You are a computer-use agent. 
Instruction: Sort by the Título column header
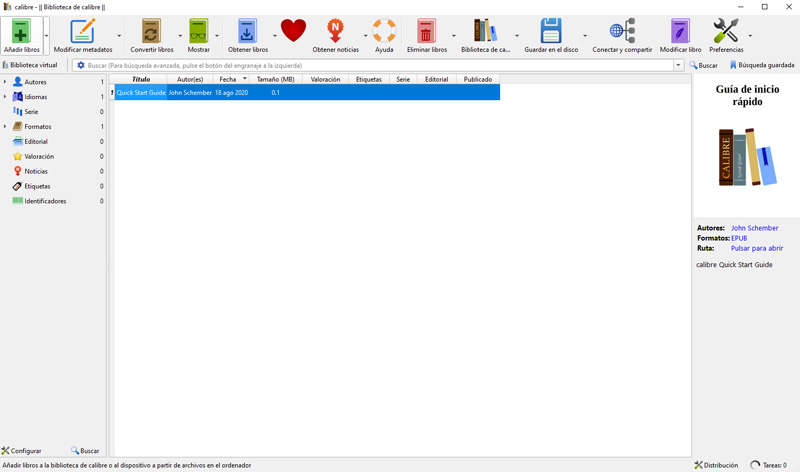pyautogui.click(x=141, y=79)
